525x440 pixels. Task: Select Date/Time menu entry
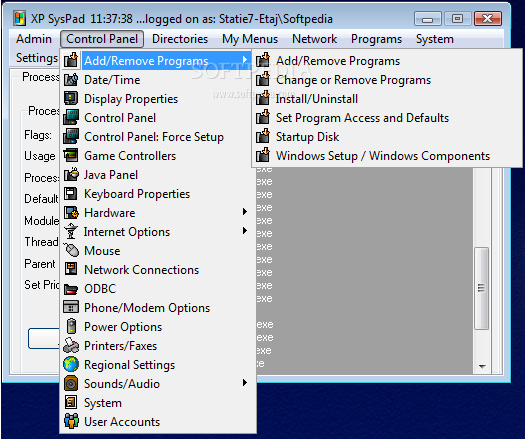(x=157, y=80)
